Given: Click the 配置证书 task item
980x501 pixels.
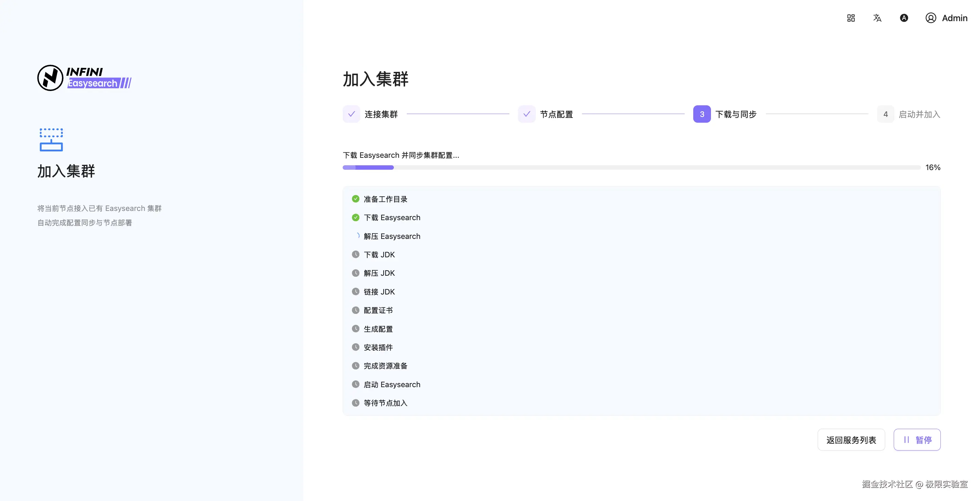Looking at the screenshot, I should [378, 310].
